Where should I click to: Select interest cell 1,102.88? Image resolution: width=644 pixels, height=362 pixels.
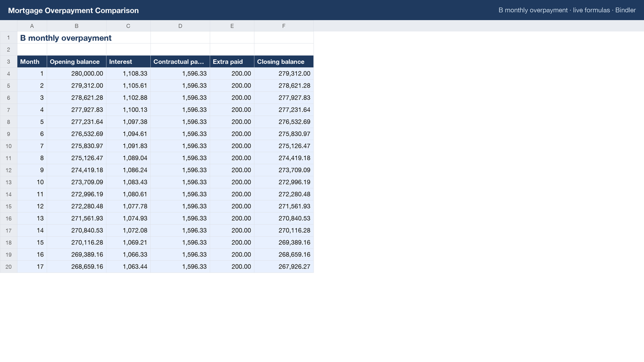coord(128,98)
